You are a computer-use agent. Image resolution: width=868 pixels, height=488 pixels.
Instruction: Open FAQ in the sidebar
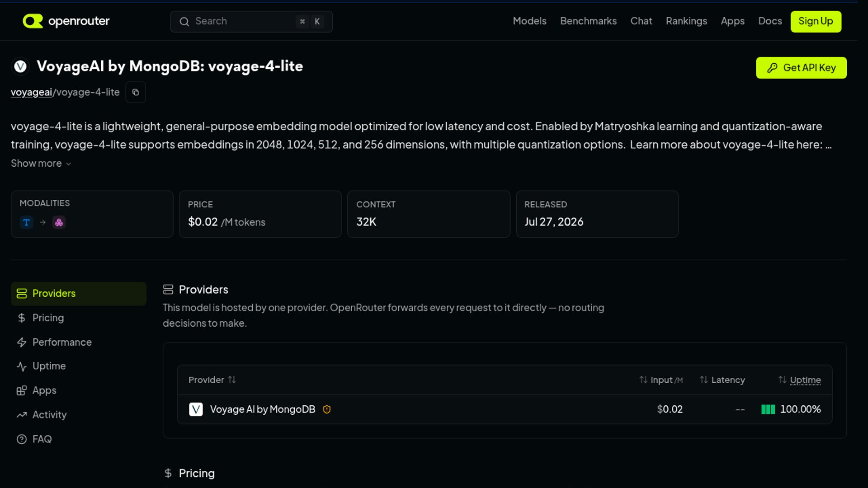[x=79, y=439]
